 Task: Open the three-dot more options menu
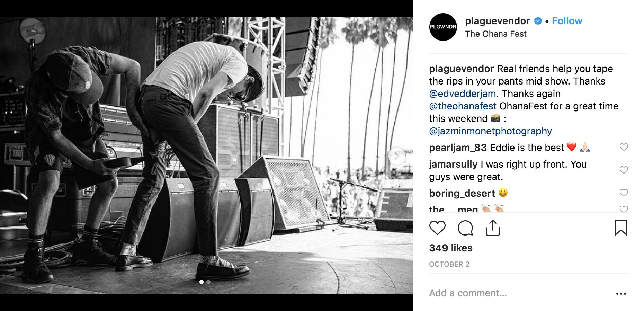click(x=621, y=294)
